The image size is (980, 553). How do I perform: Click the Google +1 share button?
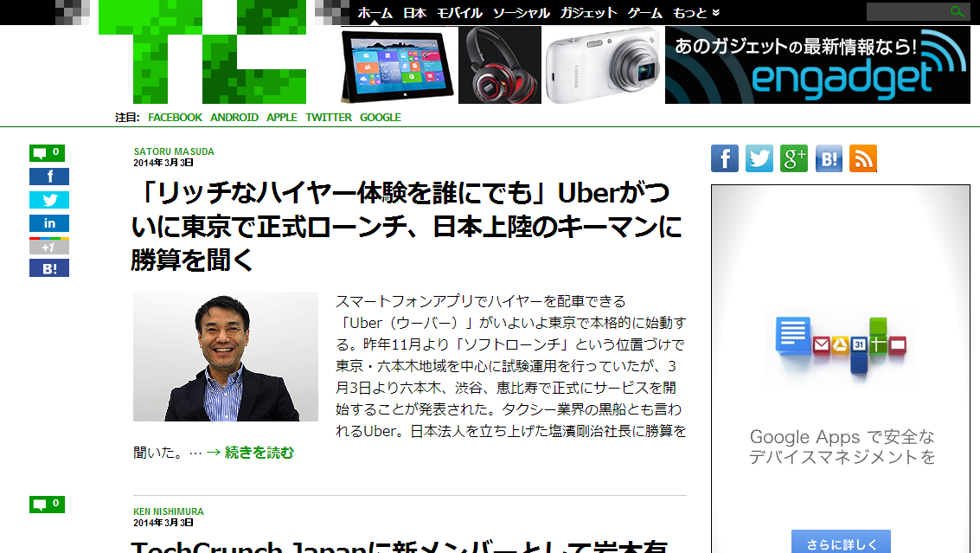pyautogui.click(x=49, y=246)
